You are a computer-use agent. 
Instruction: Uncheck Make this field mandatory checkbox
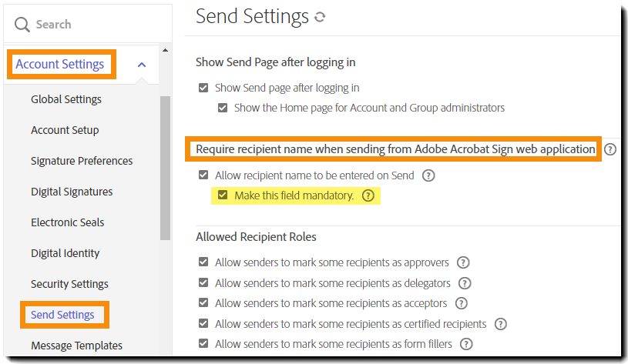tap(223, 195)
